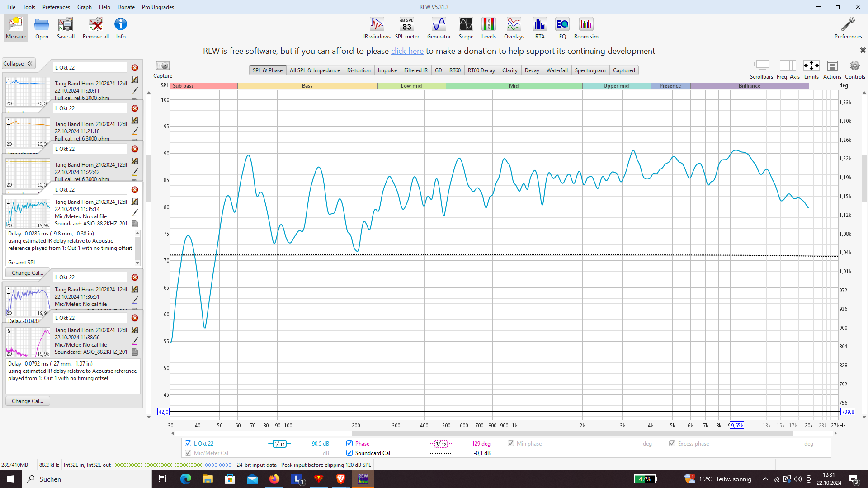Click graph vertical scroll-up arrow
This screenshot has width=868, height=488.
pos(864,93)
